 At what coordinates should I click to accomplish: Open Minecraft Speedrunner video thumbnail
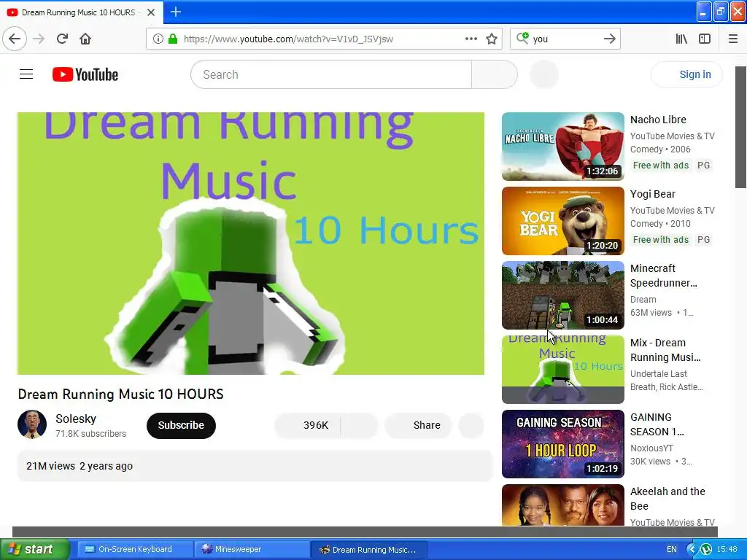(562, 295)
